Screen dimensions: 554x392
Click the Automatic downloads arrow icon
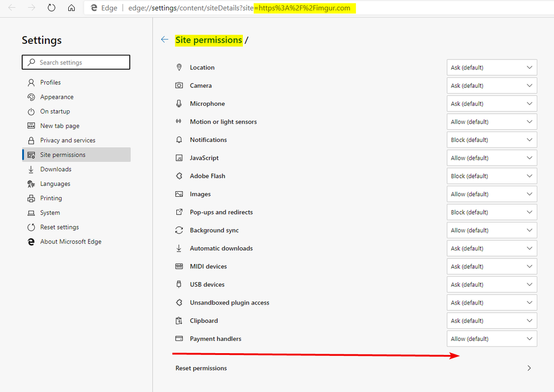point(179,248)
